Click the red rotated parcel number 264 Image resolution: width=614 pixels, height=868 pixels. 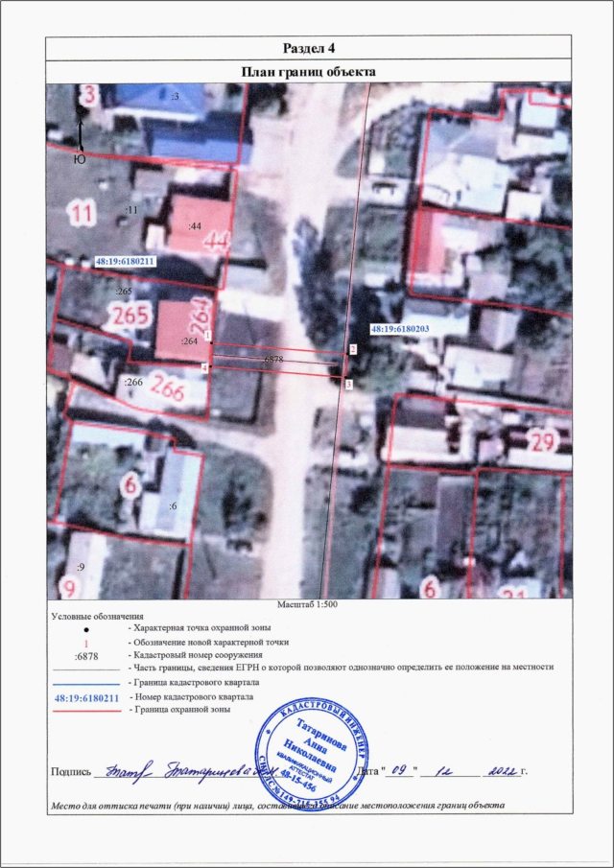pos(202,313)
